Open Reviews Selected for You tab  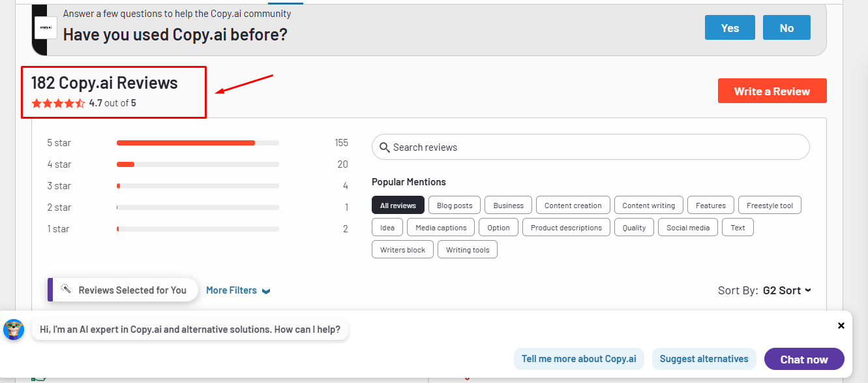[123, 290]
